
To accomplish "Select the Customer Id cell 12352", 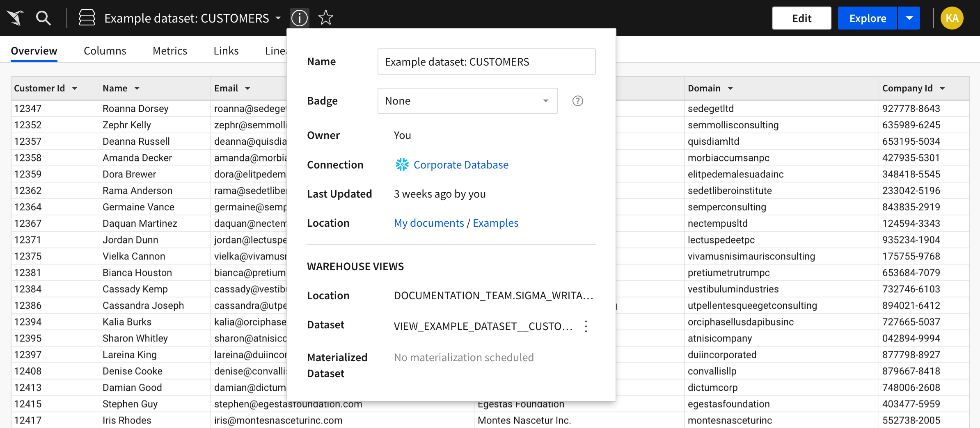I will 55,125.
